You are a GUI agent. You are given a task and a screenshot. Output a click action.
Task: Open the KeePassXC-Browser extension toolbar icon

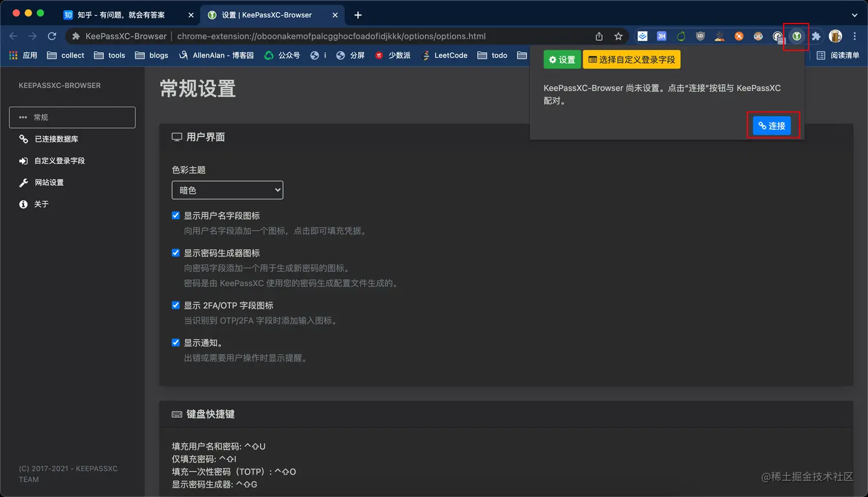point(797,36)
